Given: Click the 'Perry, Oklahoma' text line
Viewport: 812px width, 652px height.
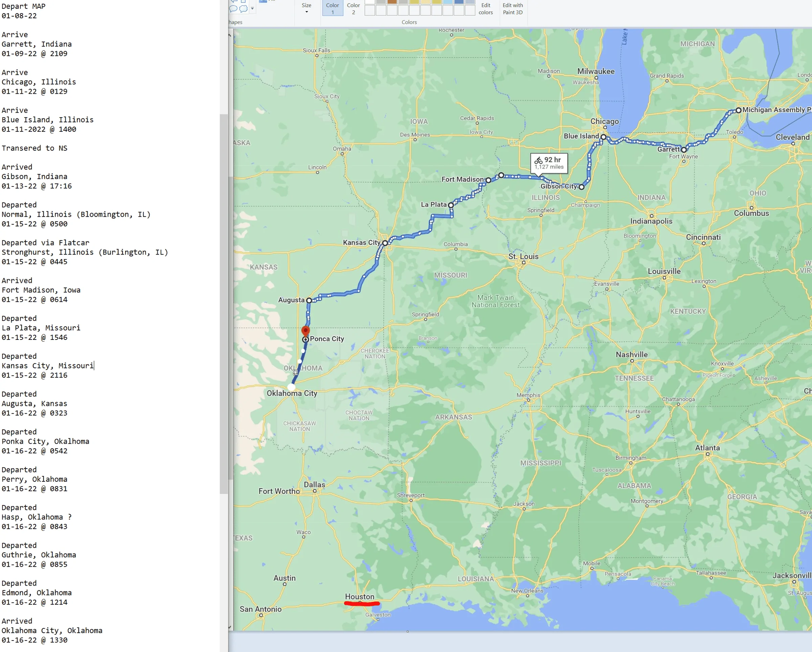Looking at the screenshot, I should (34, 479).
